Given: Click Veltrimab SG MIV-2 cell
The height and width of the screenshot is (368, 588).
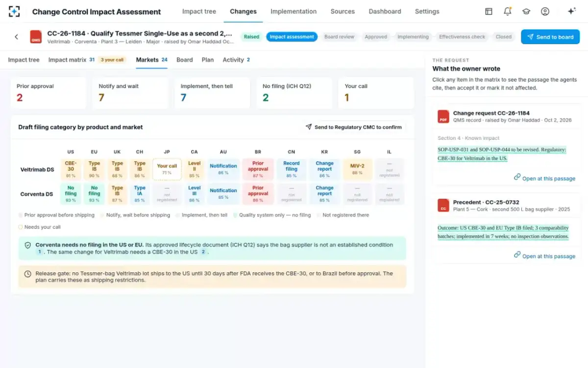Looking at the screenshot, I should [x=357, y=169].
